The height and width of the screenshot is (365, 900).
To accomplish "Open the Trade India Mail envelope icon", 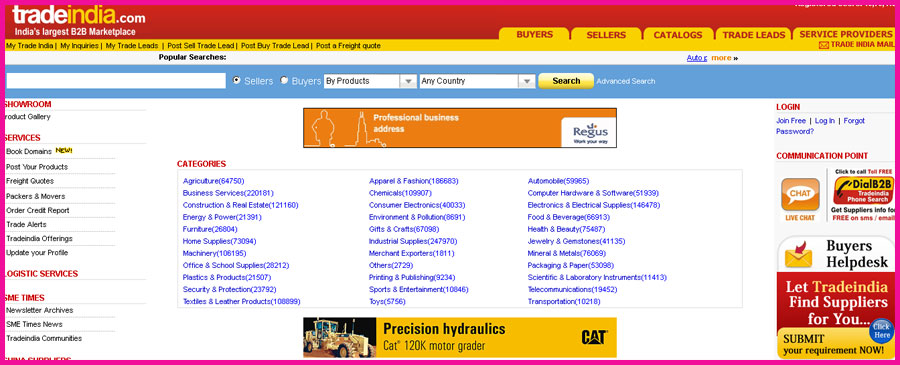I will point(824,45).
